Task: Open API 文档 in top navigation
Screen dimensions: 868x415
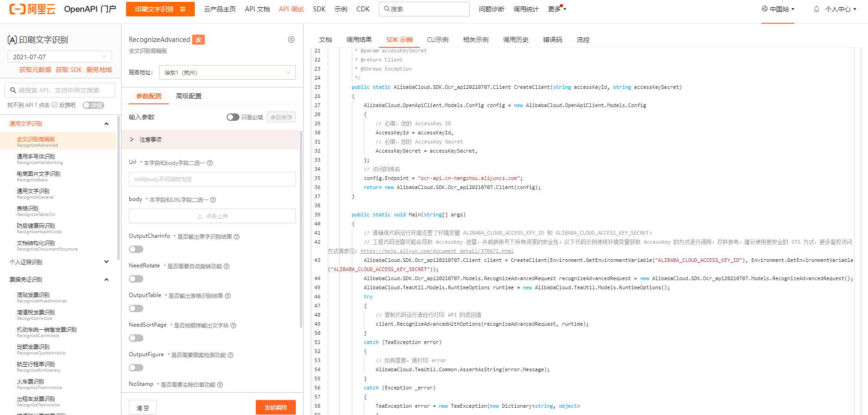Action: 257,9
